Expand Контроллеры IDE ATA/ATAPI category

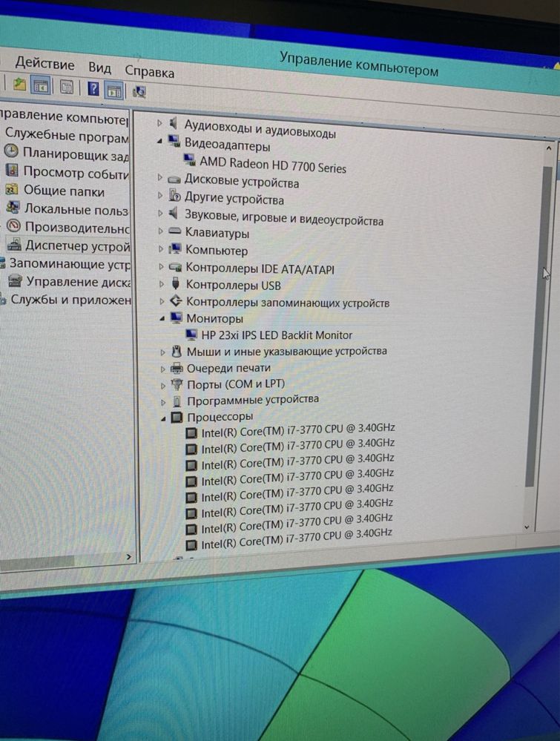coord(161,266)
